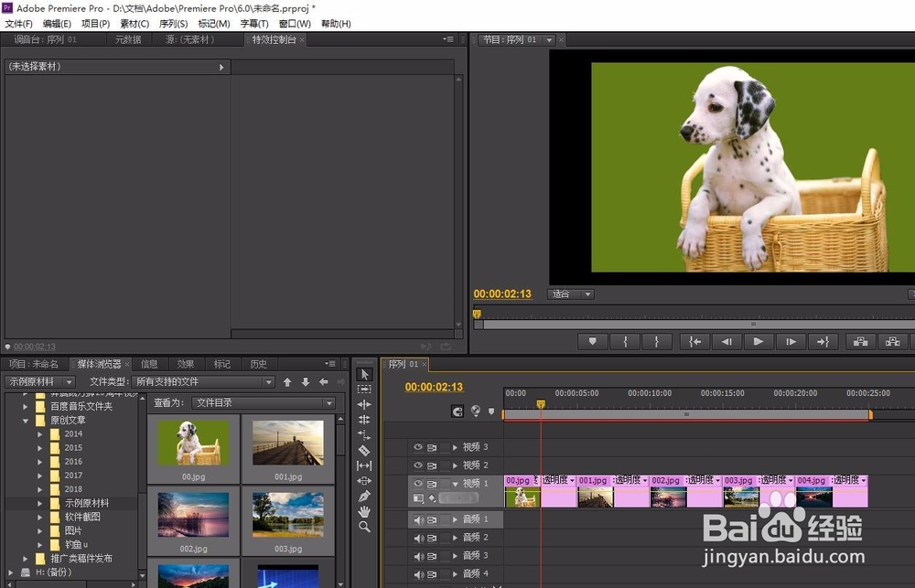915x588 pixels.
Task: Select the Razor tool in tools panel
Action: pos(364,450)
